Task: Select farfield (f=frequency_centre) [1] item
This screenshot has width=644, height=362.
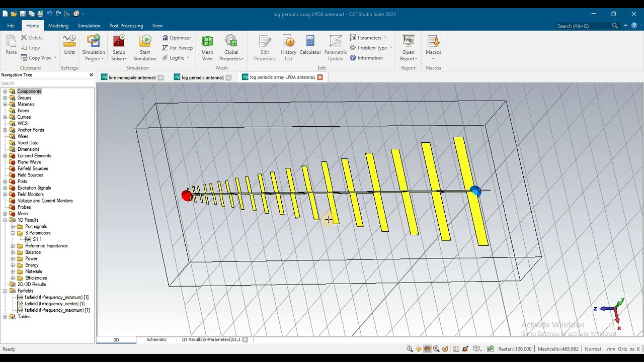Action: [x=54, y=304]
